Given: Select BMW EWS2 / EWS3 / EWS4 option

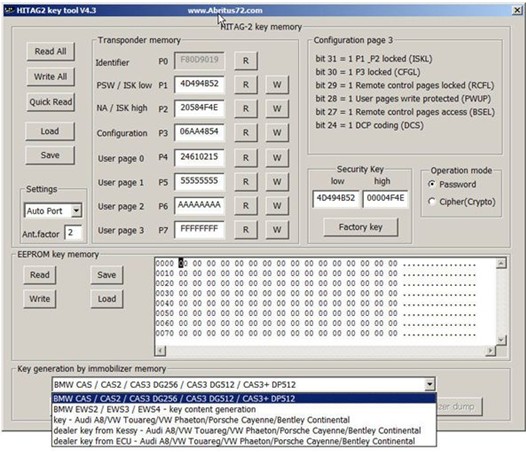Looking at the screenshot, I should [x=244, y=409].
